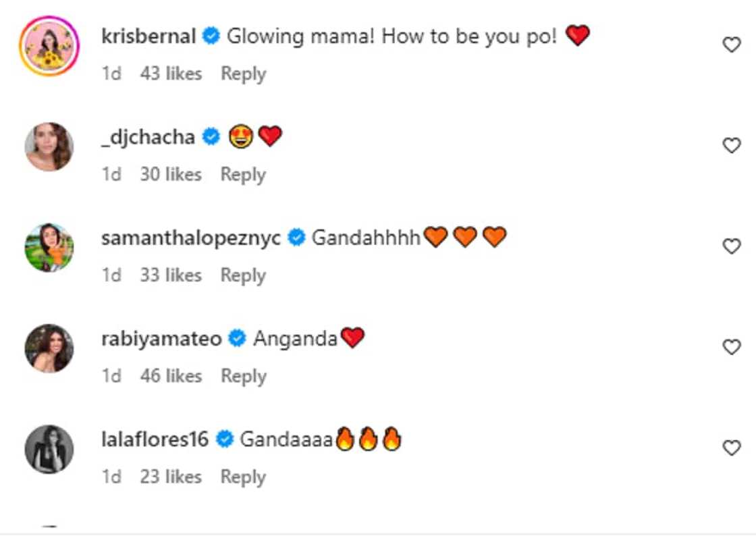Show the 46 likes on rabiyamateo's comment
This screenshot has width=756, height=536.
click(x=171, y=375)
